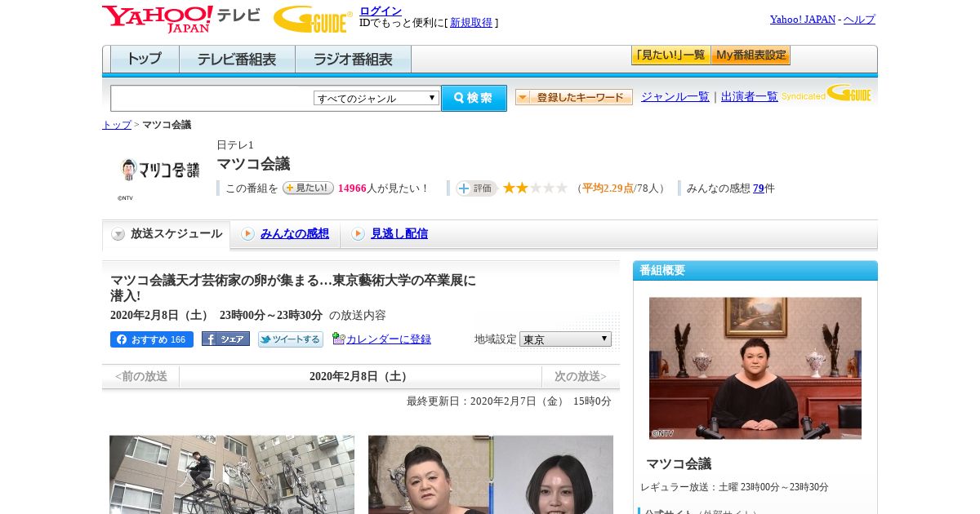
Task: Select the 放送スケジュール tab
Action: point(167,234)
